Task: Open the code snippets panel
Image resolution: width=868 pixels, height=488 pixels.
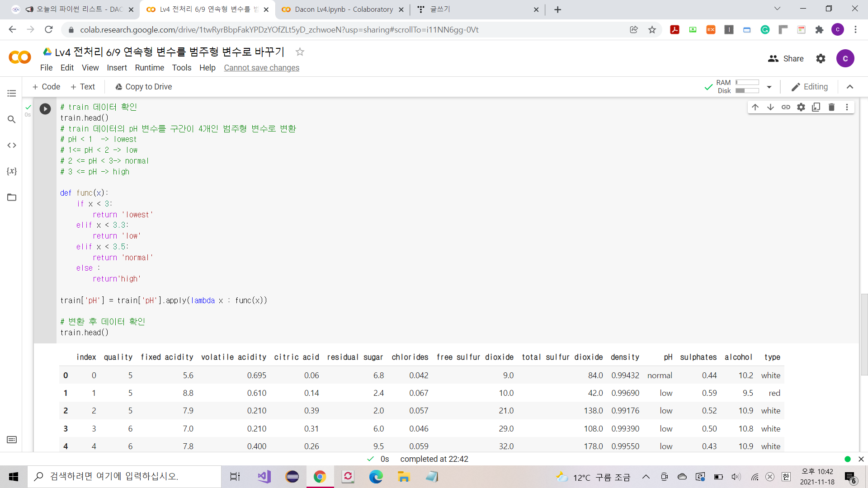Action: pos(12,145)
